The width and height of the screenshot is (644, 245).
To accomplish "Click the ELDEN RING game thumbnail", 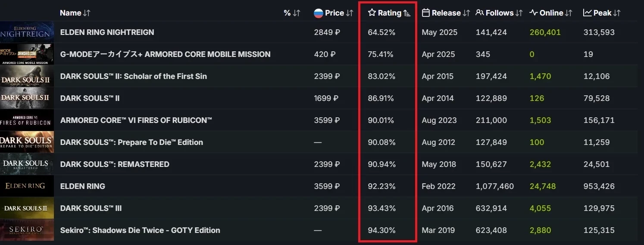I will (x=27, y=186).
